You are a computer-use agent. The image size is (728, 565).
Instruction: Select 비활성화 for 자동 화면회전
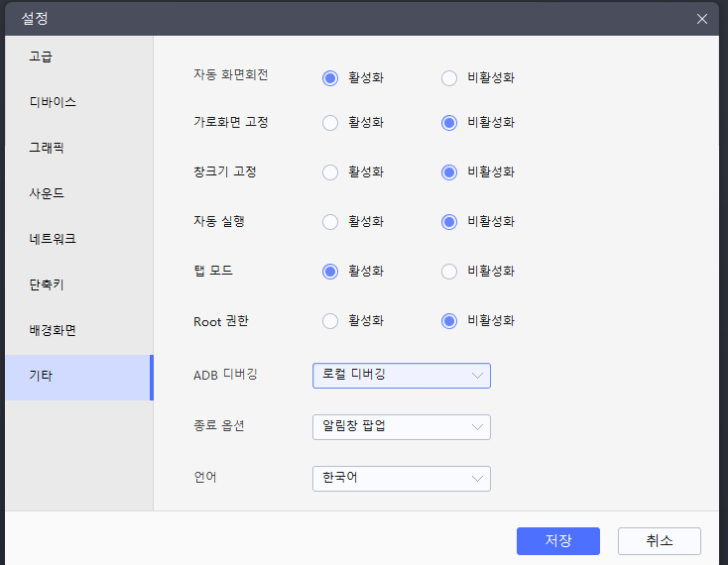tap(449, 78)
